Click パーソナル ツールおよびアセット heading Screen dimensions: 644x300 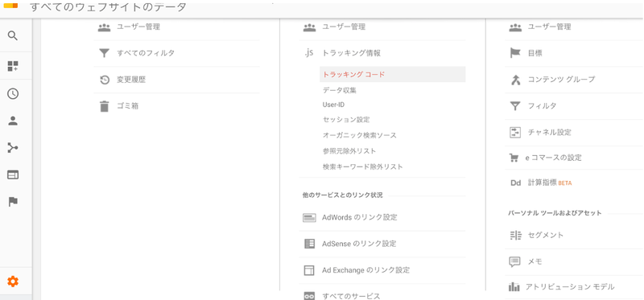tap(555, 213)
